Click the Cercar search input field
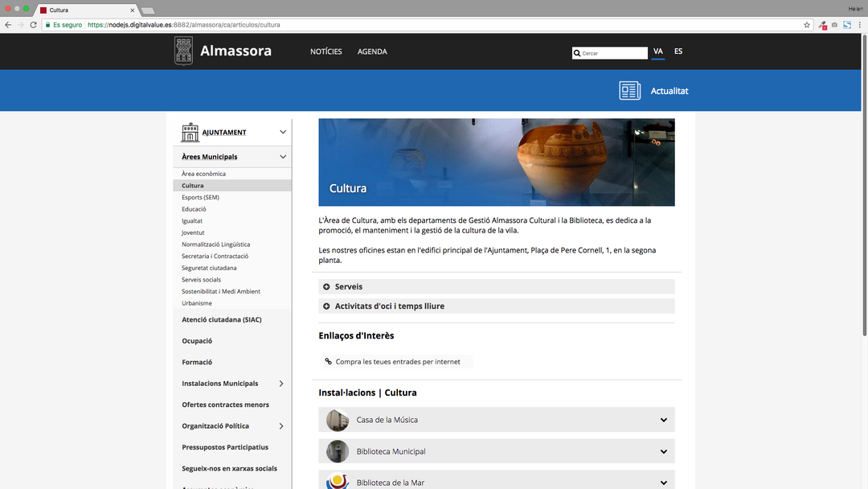Image resolution: width=868 pixels, height=489 pixels. 613,53
